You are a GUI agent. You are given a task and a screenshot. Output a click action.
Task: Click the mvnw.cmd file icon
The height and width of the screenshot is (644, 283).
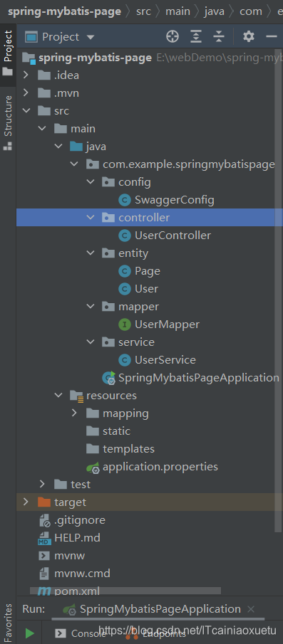pyautogui.click(x=44, y=574)
